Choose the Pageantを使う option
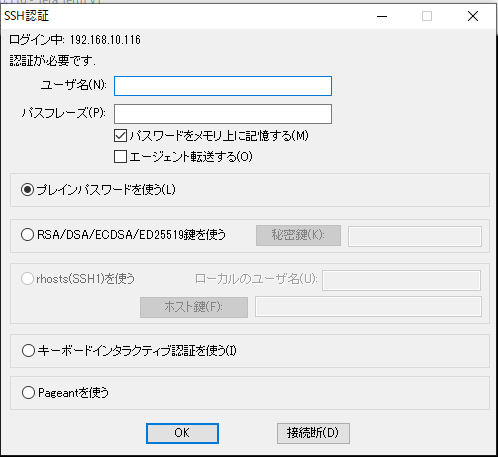The width and height of the screenshot is (498, 457). coord(28,393)
